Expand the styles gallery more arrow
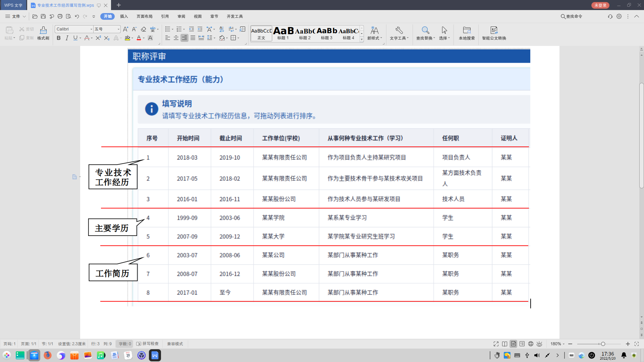Screen dimensions: 644x362 point(362,40)
